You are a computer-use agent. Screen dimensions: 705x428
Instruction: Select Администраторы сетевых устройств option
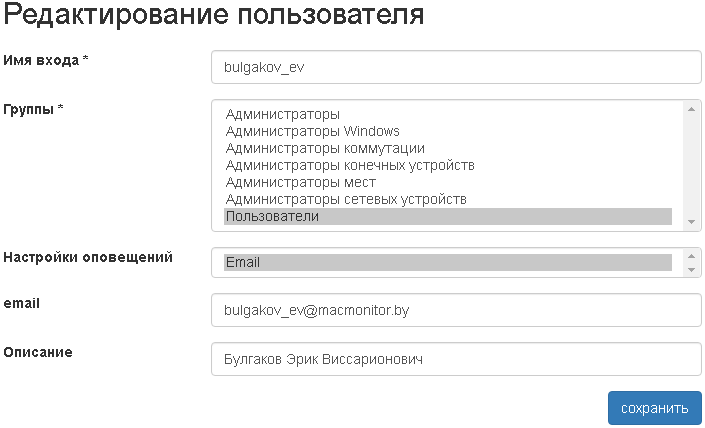coord(346,199)
